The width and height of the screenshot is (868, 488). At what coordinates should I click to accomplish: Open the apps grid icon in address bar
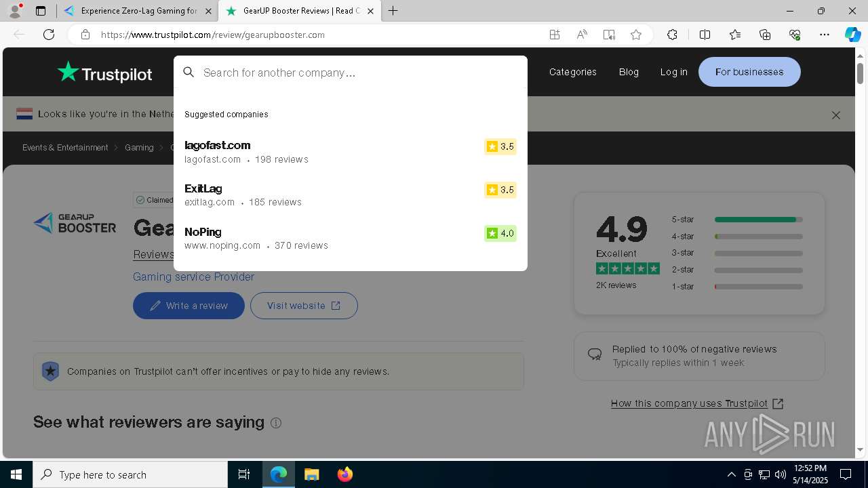click(555, 35)
